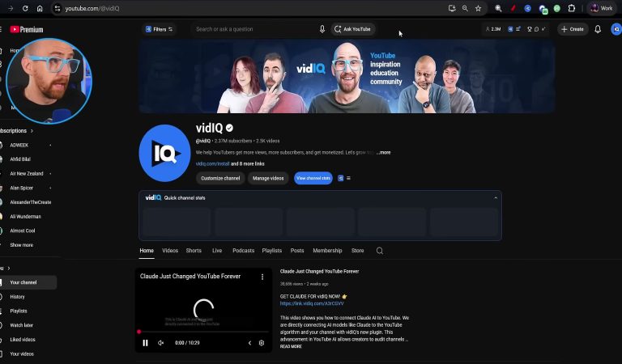The height and width of the screenshot is (364, 622).
Task: Switch to the Live tab
Action: click(217, 251)
